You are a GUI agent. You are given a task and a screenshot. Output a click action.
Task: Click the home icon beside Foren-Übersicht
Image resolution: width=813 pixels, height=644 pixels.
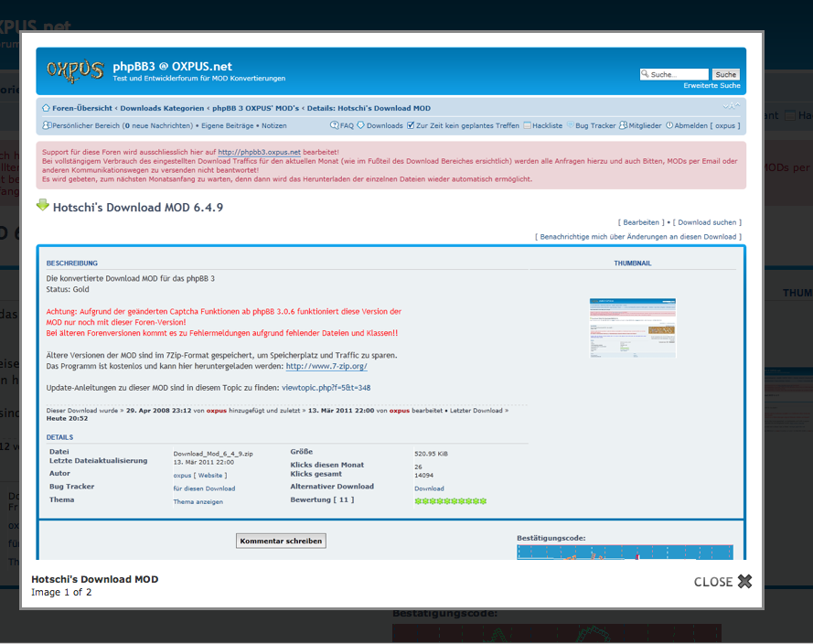pos(45,108)
